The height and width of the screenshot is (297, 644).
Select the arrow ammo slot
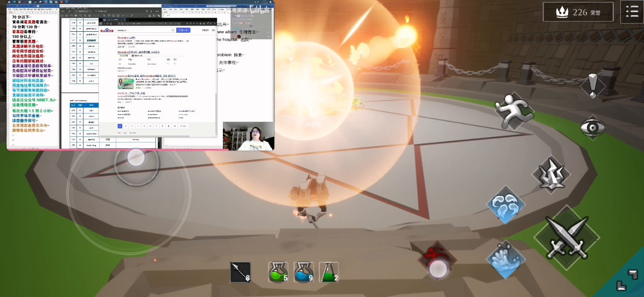[x=240, y=272]
